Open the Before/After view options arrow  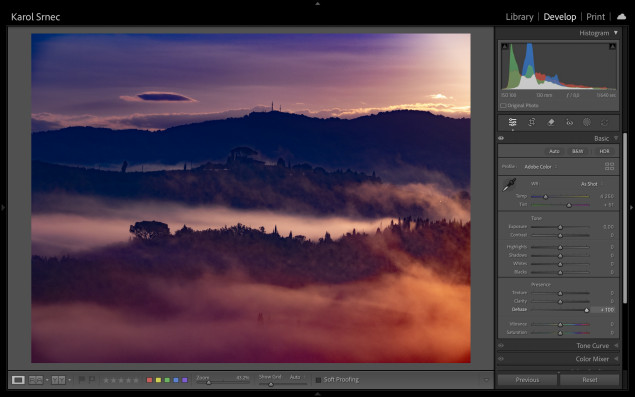[x=70, y=380]
